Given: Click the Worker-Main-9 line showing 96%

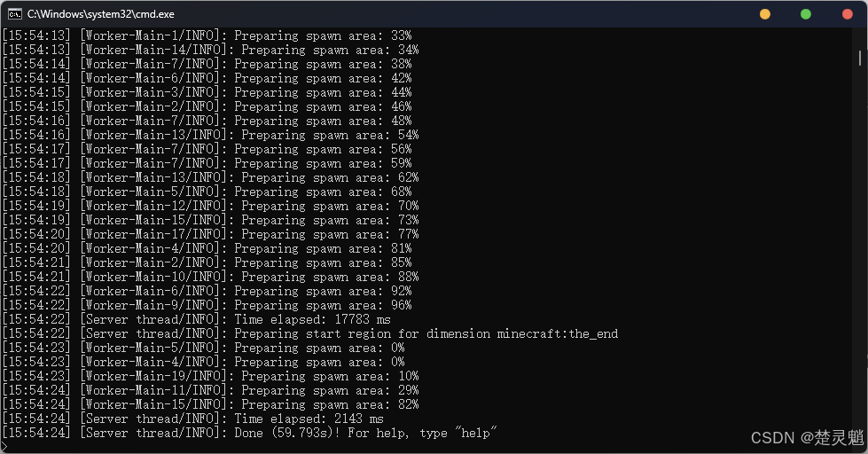Looking at the screenshot, I should 207,305.
